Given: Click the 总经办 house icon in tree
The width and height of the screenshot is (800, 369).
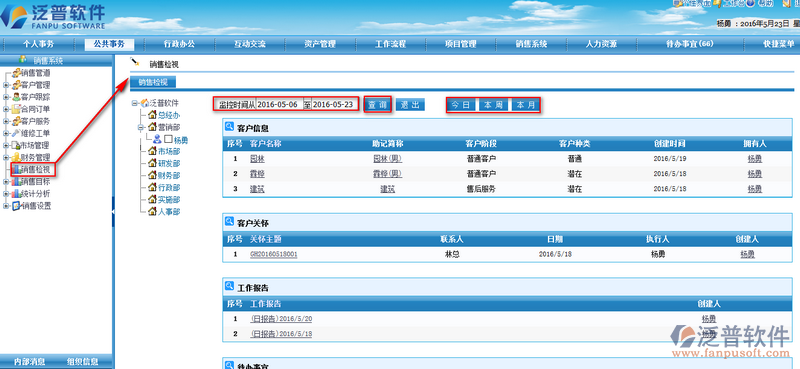Looking at the screenshot, I should click(x=152, y=115).
